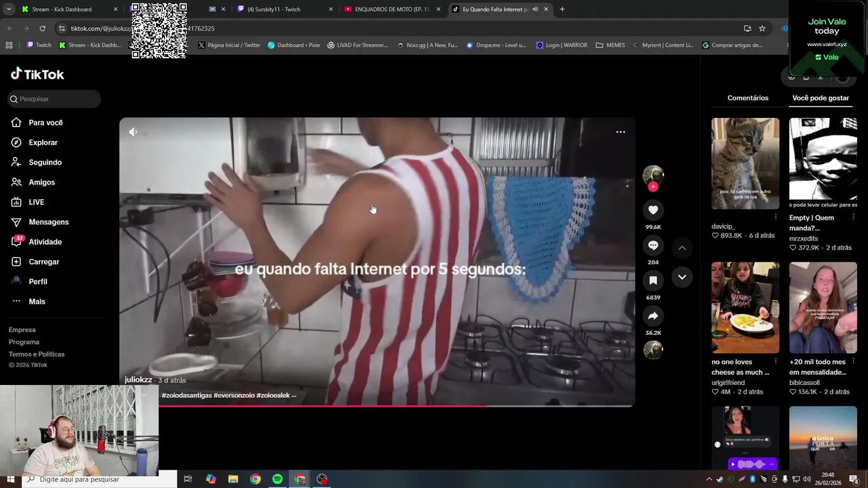Reload the page with the refresh icon

[x=42, y=28]
